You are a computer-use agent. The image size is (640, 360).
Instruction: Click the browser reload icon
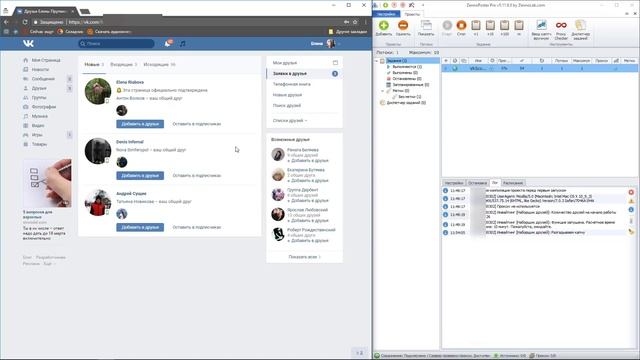click(25, 22)
